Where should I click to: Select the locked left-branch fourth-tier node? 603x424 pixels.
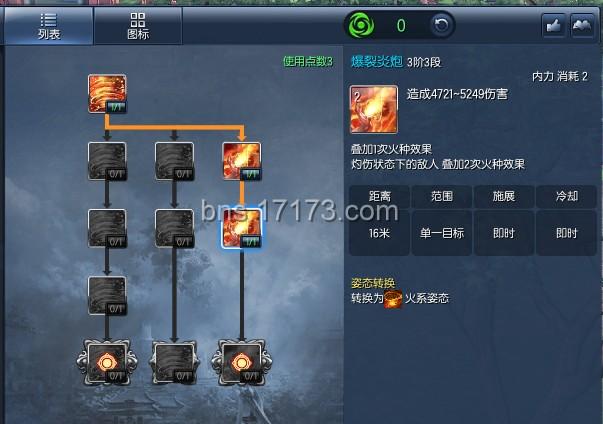107,295
